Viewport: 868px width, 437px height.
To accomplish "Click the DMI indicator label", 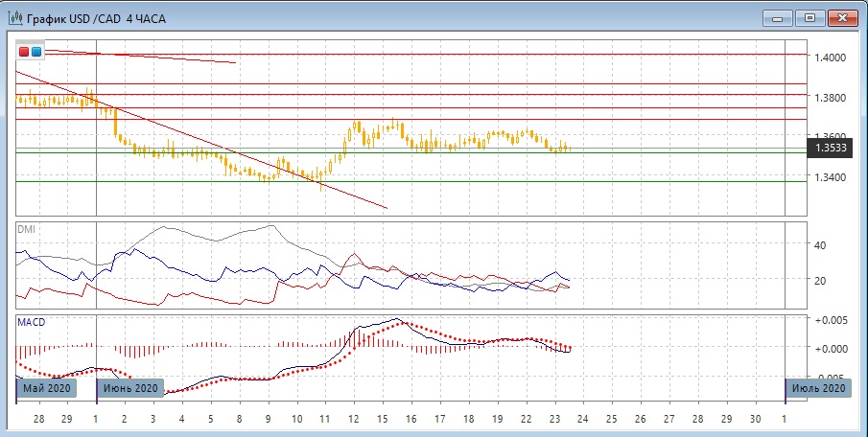I will point(26,230).
